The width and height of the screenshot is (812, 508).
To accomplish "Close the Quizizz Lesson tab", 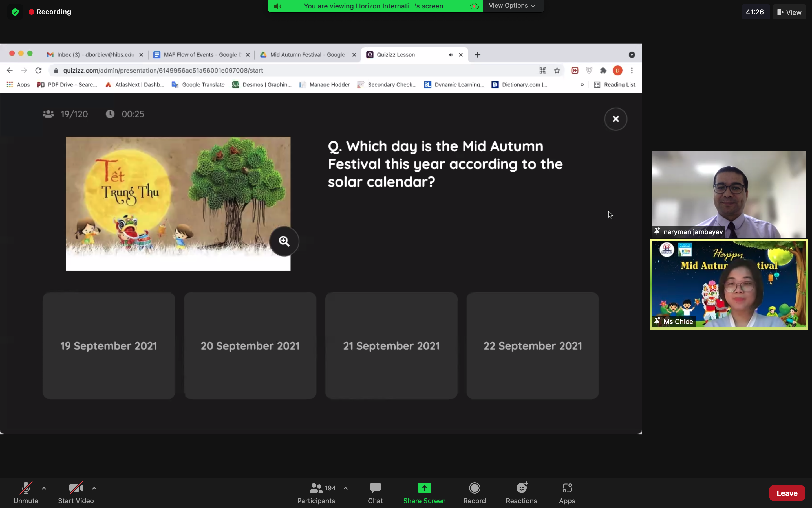I will 461,55.
